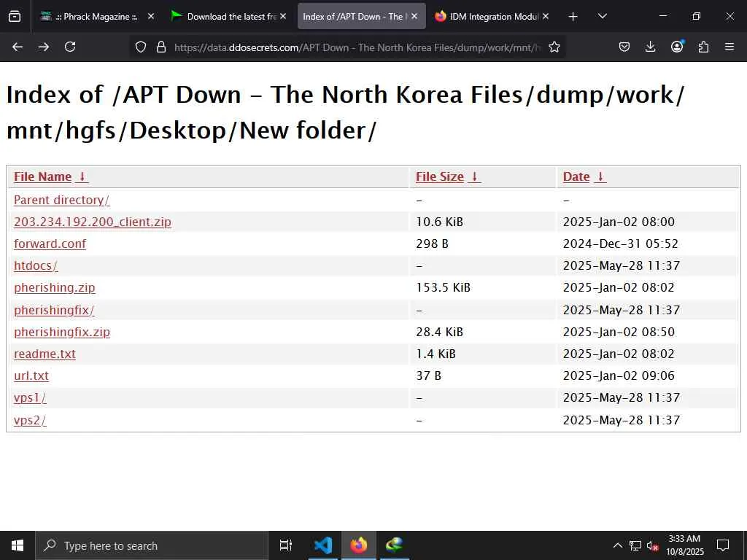Open muted volume tray icon
Screen dimensions: 747x560
pos(653,545)
